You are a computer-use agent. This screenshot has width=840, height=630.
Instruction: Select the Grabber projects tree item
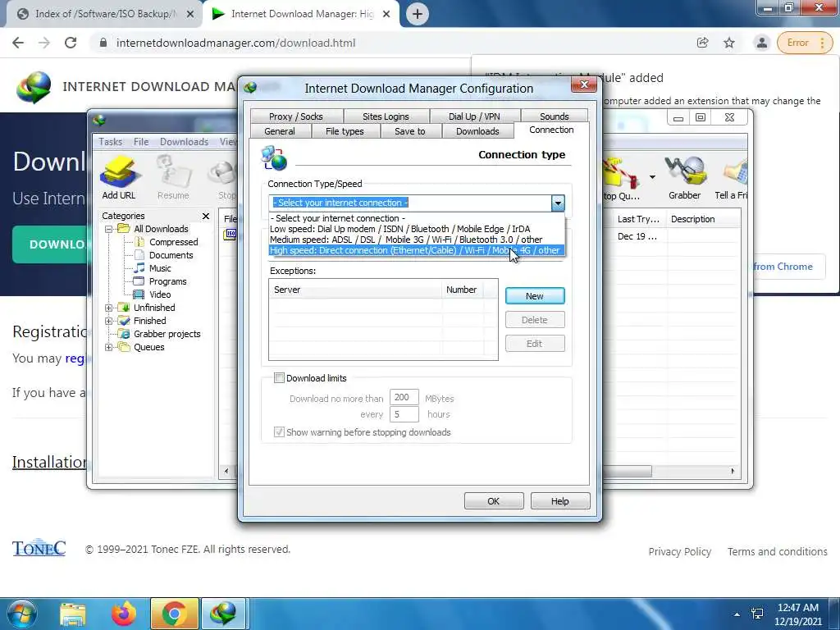tap(167, 334)
